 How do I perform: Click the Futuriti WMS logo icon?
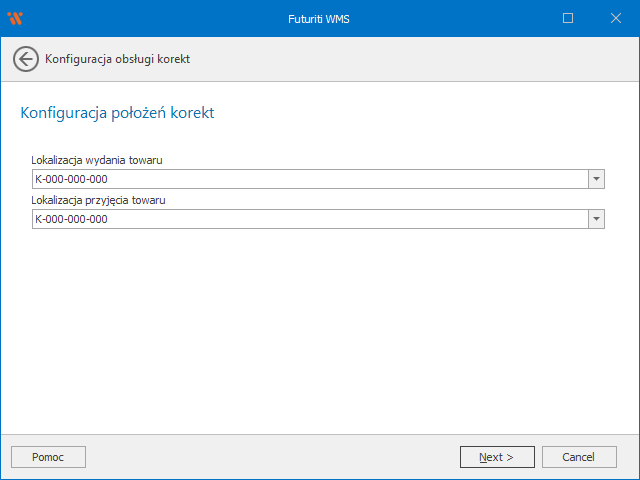15,18
